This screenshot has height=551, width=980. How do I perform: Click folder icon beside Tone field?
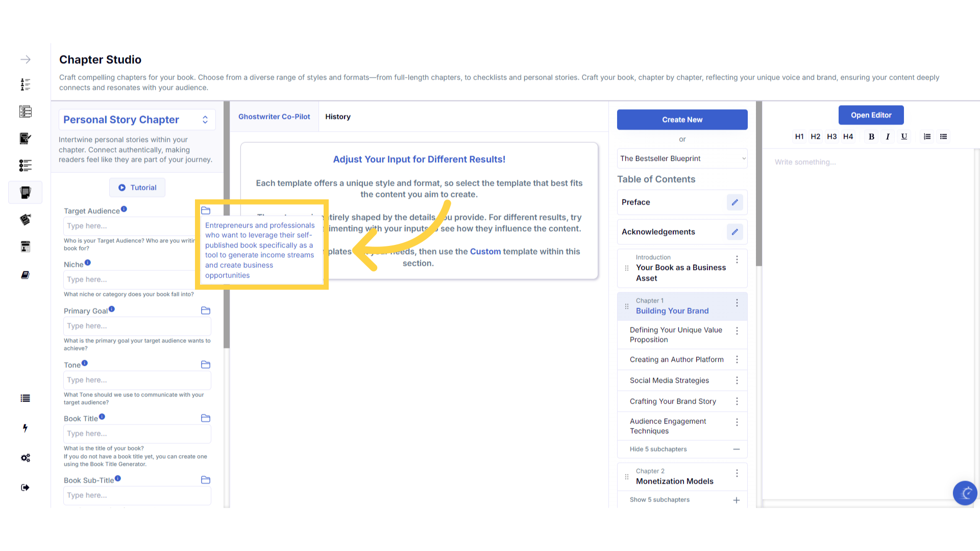point(206,365)
